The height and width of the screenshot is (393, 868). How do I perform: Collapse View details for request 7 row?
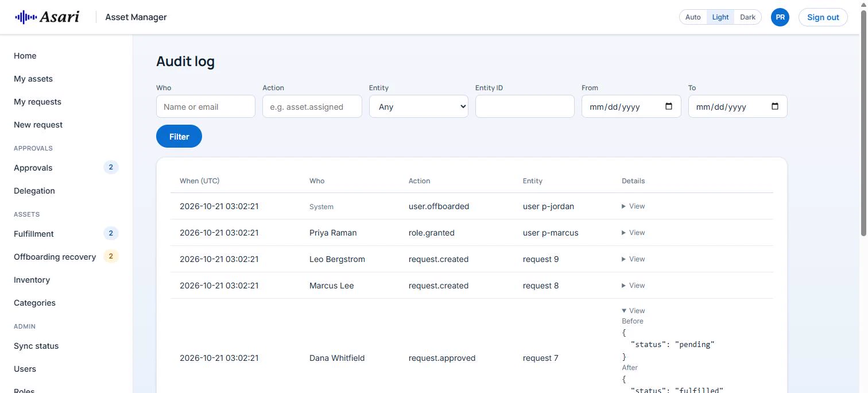(x=633, y=311)
